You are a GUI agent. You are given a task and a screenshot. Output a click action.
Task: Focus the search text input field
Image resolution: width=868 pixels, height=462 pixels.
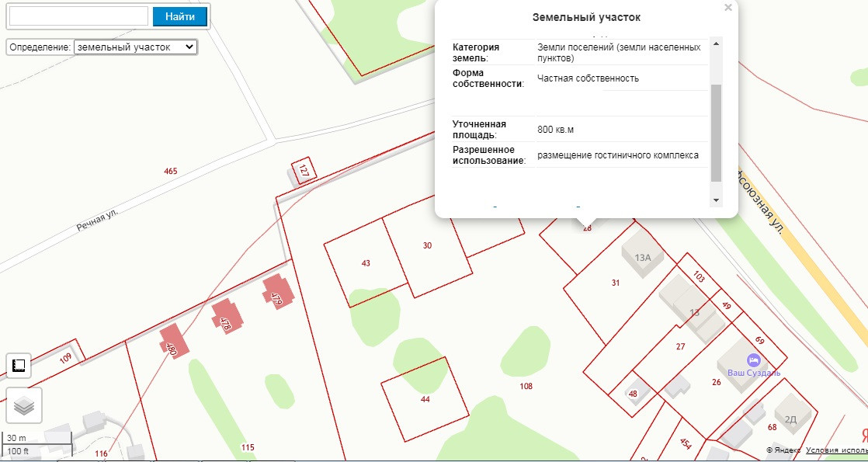pos(78,16)
